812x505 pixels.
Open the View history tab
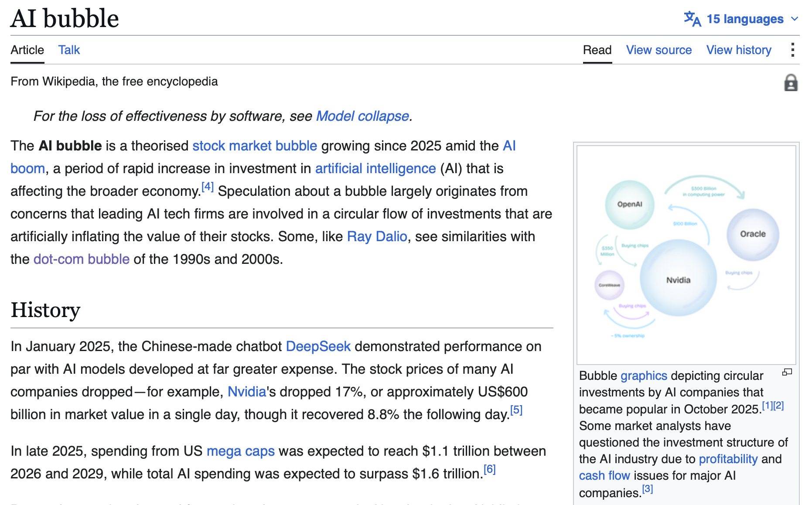(x=739, y=50)
